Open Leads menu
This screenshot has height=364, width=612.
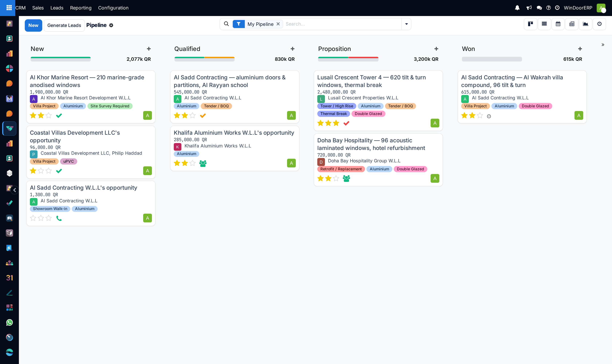point(57,8)
